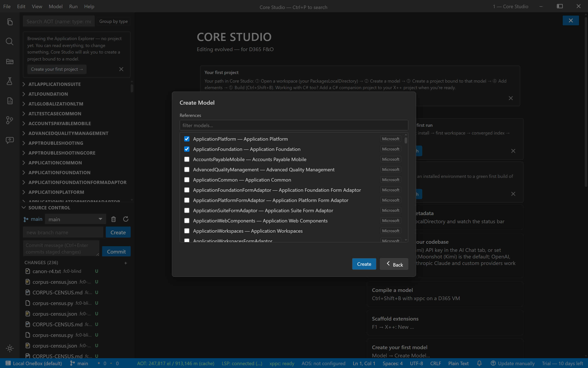Image resolution: width=588 pixels, height=368 pixels.
Task: Focus the new branch name field
Action: 63,232
